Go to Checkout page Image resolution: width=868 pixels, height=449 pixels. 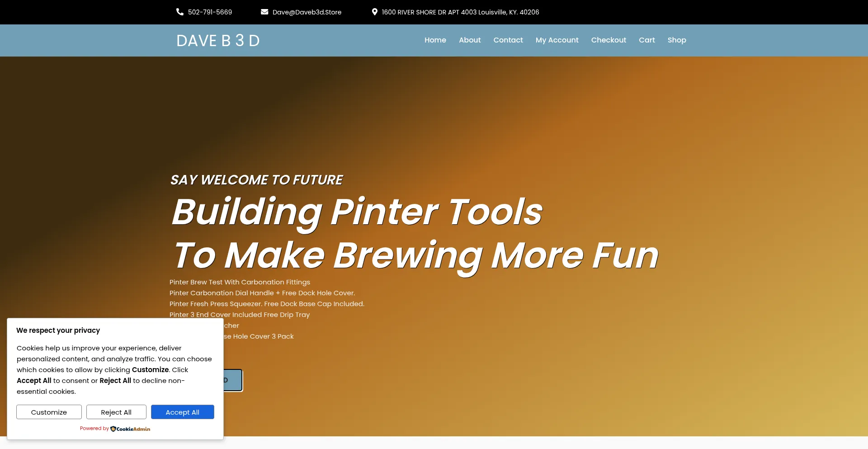pyautogui.click(x=609, y=40)
